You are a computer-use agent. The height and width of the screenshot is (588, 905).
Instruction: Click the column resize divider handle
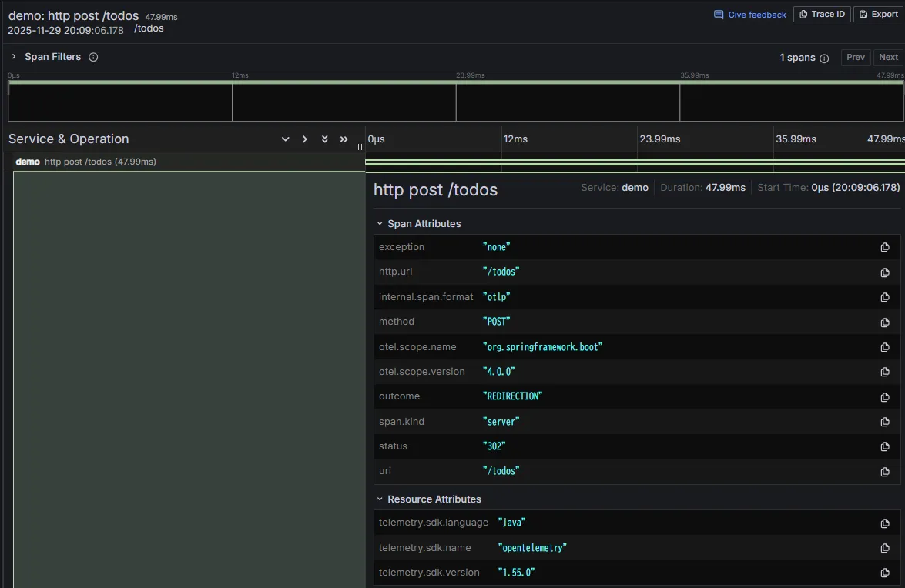tap(360, 146)
